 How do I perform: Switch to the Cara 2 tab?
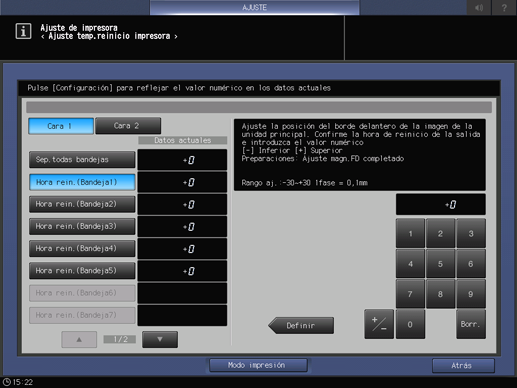click(x=128, y=126)
